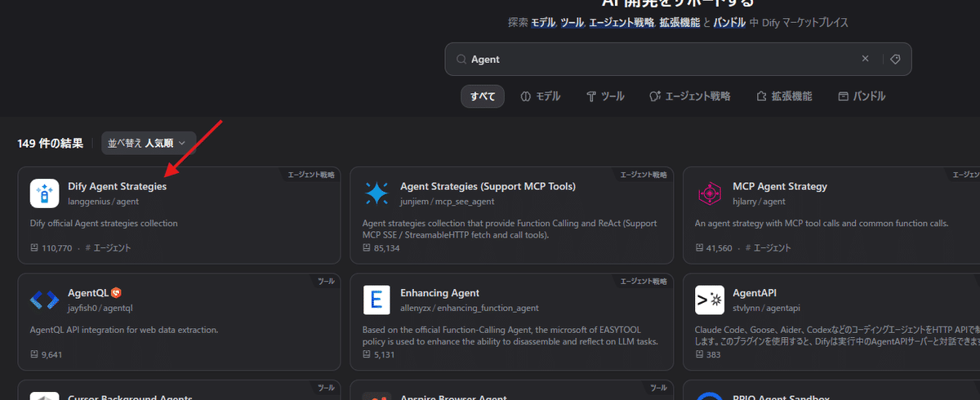Click the Enhancing Agent letter E icon

pyautogui.click(x=376, y=300)
